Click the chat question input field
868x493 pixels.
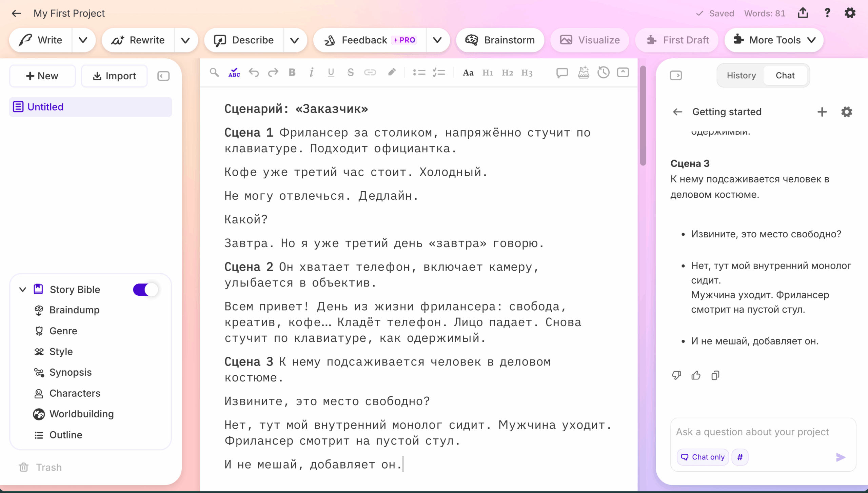[763, 432]
